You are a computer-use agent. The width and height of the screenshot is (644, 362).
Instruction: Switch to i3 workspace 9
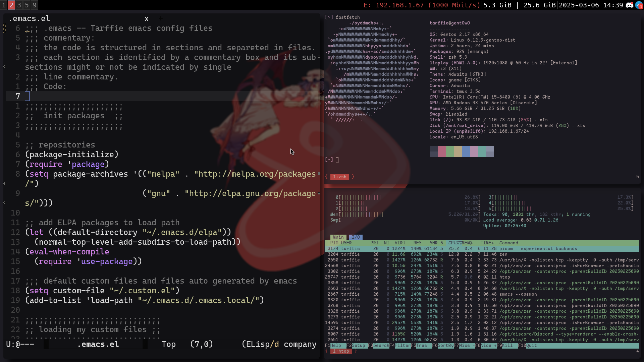pyautogui.click(x=34, y=5)
